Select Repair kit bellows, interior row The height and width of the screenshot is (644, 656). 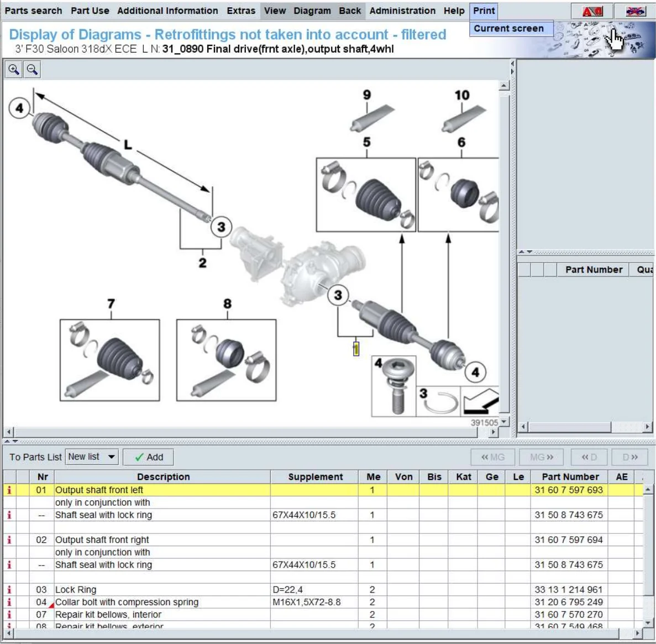pos(323,614)
